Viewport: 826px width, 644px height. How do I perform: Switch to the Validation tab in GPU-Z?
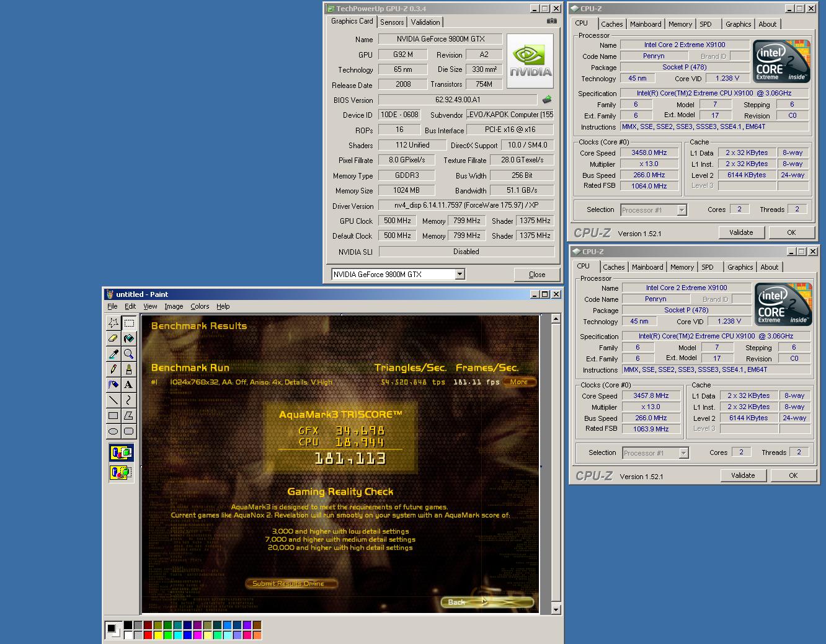tap(425, 22)
